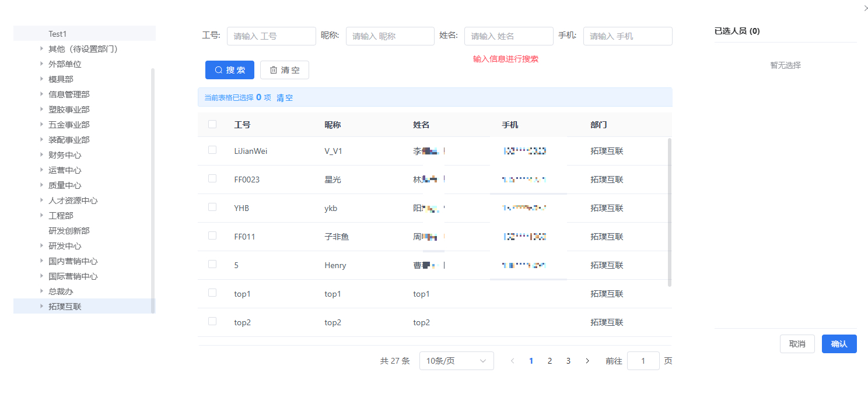This screenshot has height=394, width=868.
Task: Expand the 财务中心 tree node
Action: click(41, 155)
